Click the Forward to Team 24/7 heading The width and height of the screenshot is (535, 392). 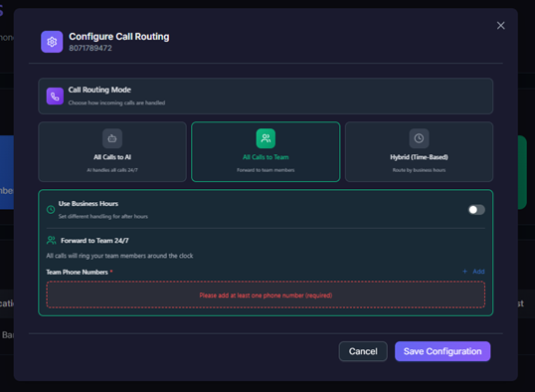[x=94, y=241]
